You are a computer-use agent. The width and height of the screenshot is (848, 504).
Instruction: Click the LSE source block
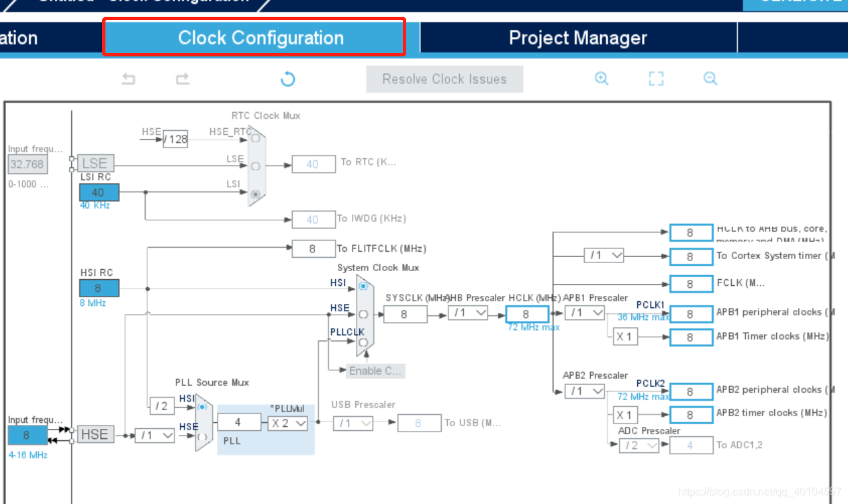(95, 163)
